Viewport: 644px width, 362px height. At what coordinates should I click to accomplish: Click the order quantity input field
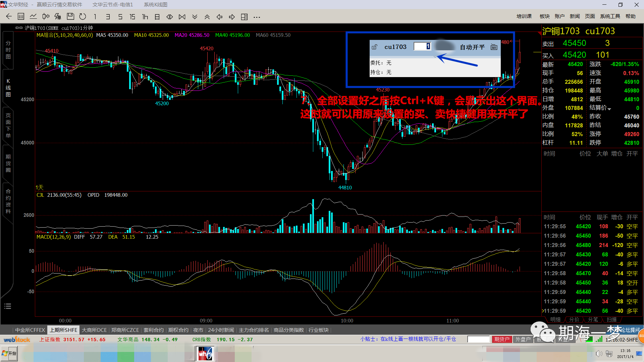pos(422,46)
